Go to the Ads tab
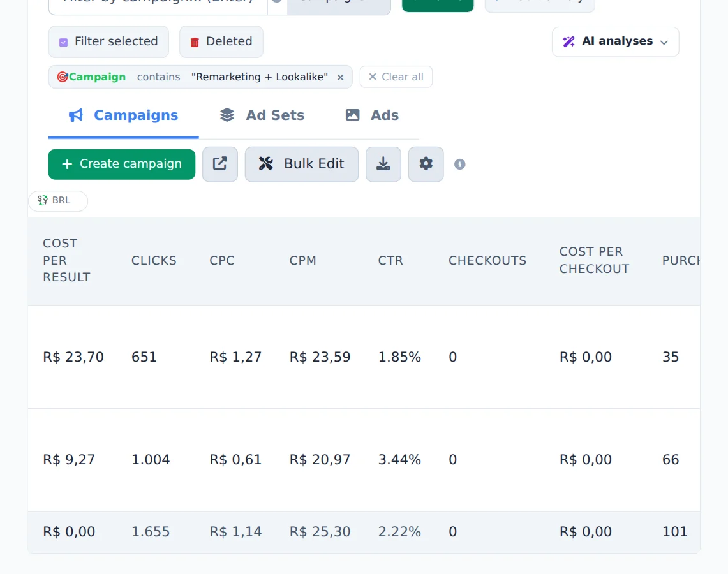This screenshot has height=574, width=728. point(372,115)
